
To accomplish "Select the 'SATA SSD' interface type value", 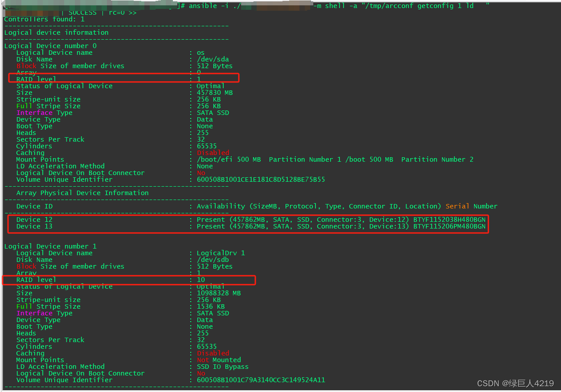I will click(213, 112).
